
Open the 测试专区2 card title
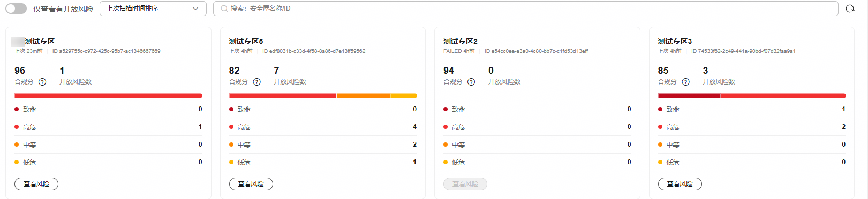click(461, 41)
